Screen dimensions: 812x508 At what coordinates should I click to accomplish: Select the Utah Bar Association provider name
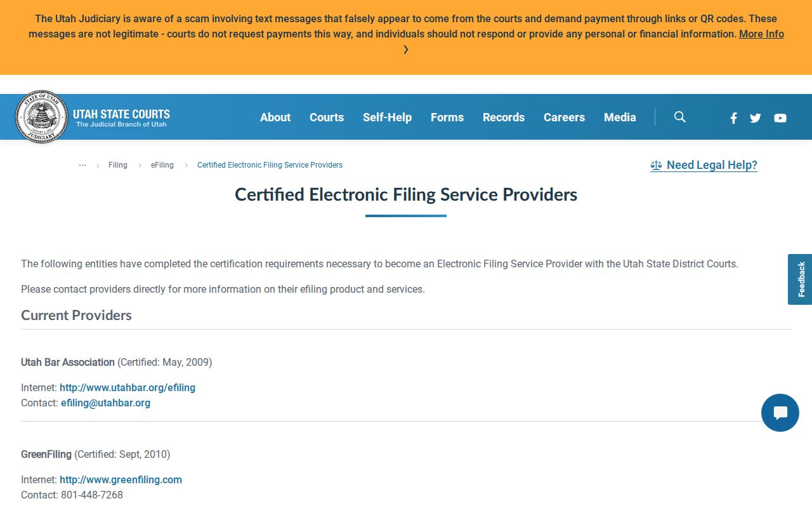(x=68, y=362)
